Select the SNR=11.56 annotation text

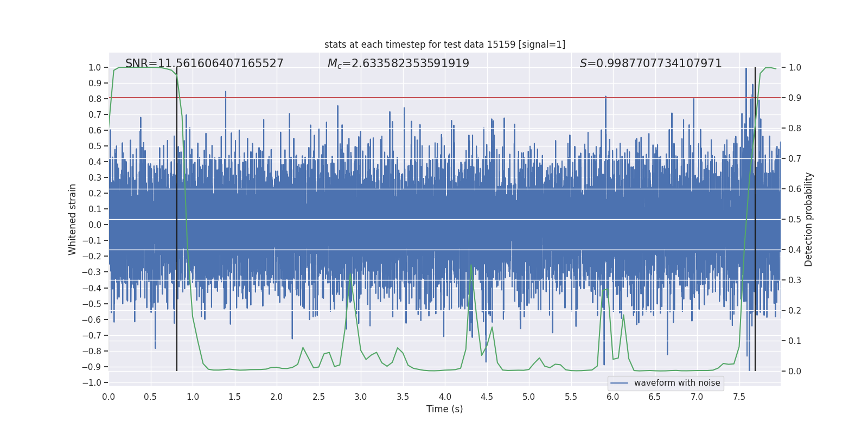coord(205,63)
